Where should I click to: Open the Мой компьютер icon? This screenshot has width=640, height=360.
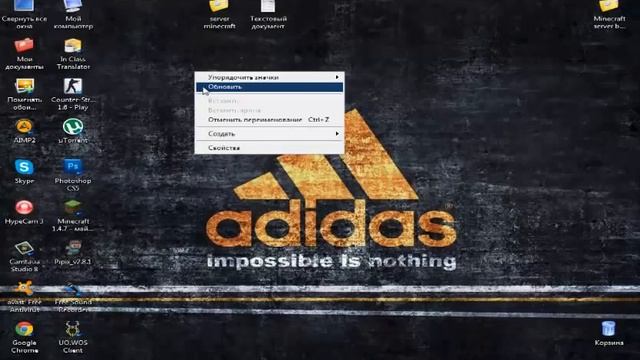pyautogui.click(x=73, y=6)
